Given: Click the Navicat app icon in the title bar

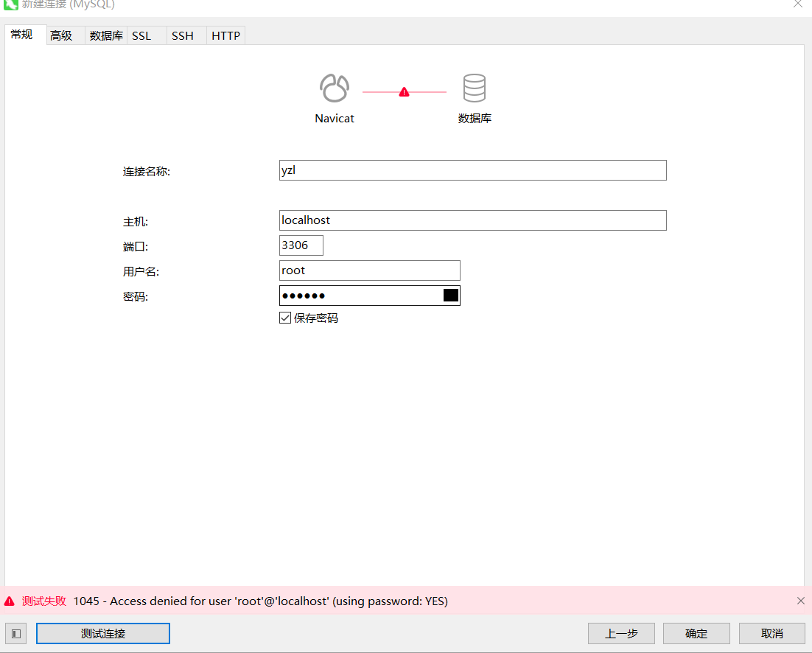Looking at the screenshot, I should click(10, 4).
